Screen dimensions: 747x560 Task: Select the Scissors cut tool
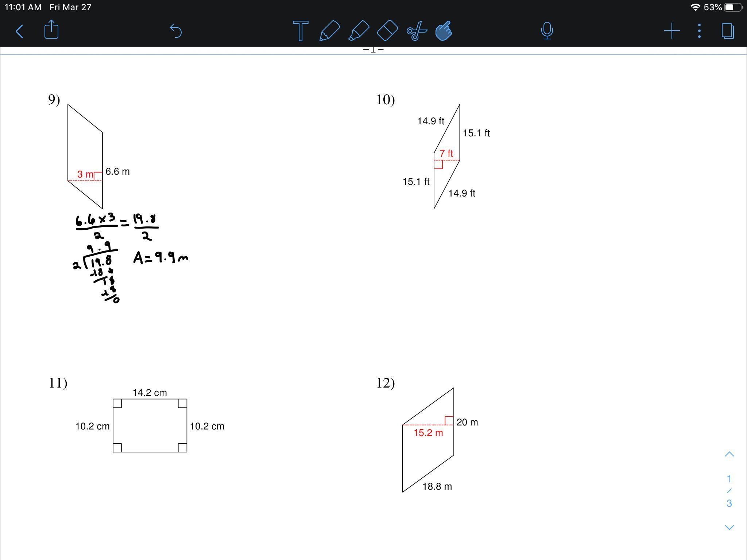[x=417, y=31]
